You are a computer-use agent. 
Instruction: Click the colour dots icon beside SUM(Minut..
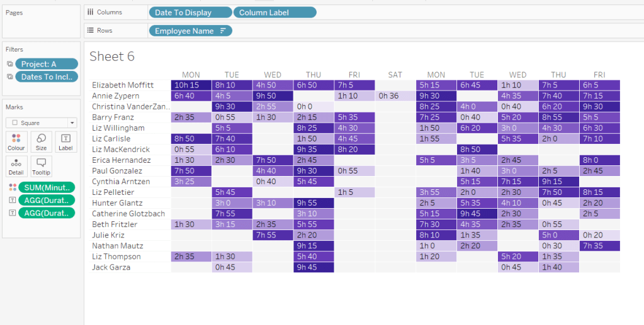click(x=11, y=187)
